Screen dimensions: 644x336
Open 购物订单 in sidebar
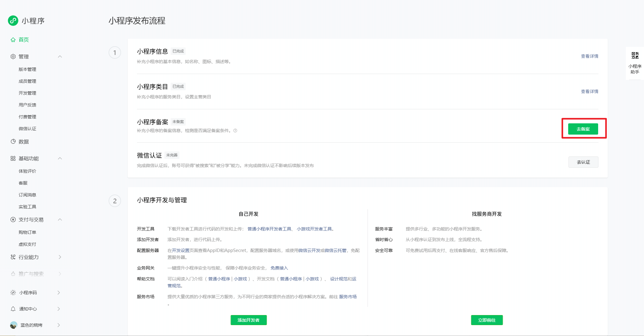pos(27,232)
